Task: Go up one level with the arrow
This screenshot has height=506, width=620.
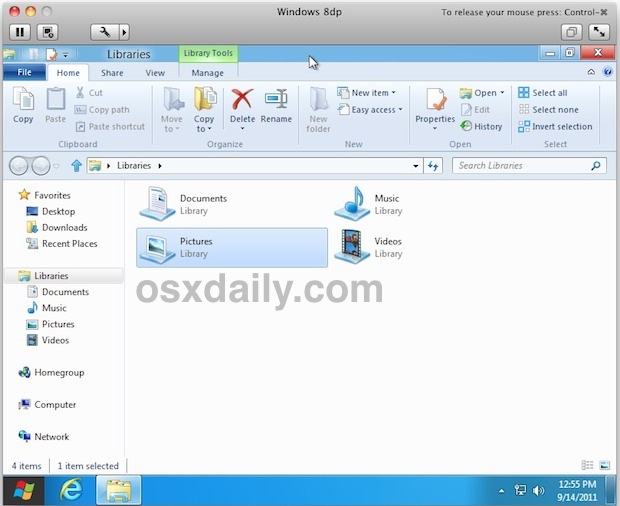Action: [76, 165]
